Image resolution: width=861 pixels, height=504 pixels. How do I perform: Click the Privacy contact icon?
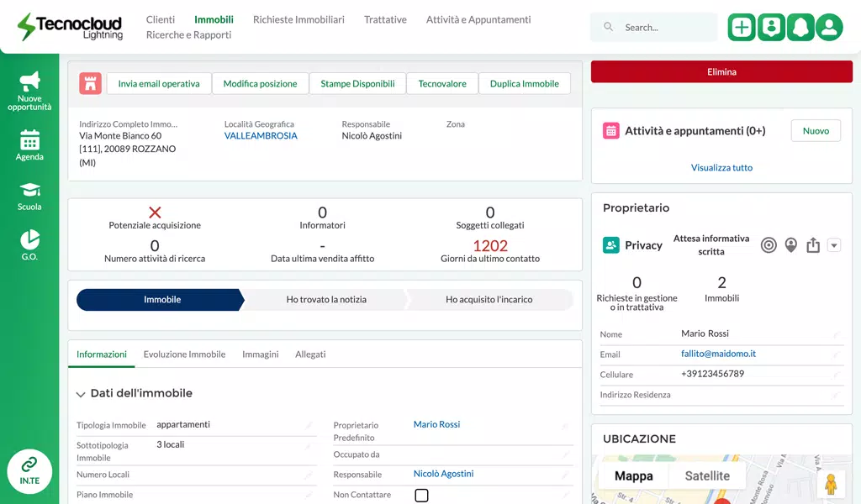pyautogui.click(x=610, y=244)
